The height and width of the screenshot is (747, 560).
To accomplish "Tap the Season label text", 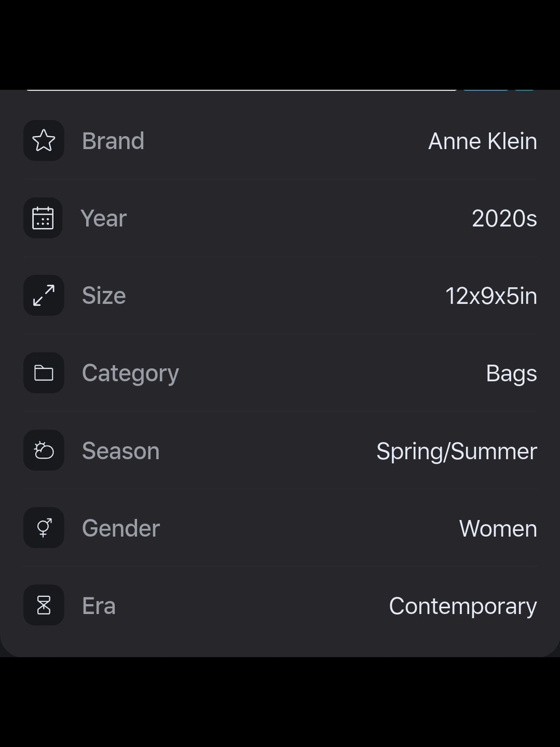I will tap(121, 451).
